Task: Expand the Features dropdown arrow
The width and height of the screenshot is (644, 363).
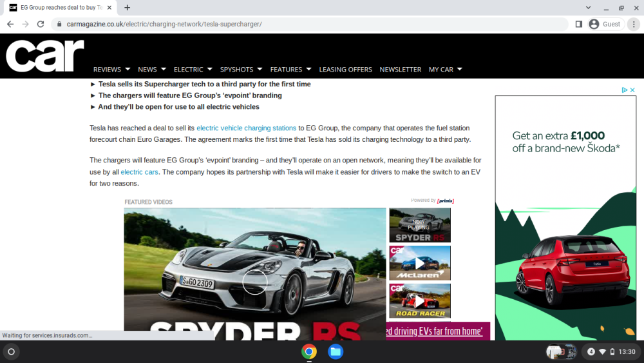Action: [309, 69]
